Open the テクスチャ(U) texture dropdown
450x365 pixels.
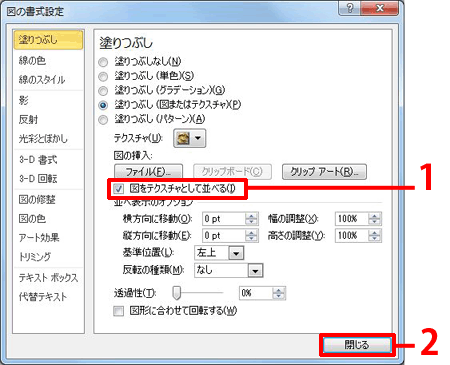[x=189, y=138]
